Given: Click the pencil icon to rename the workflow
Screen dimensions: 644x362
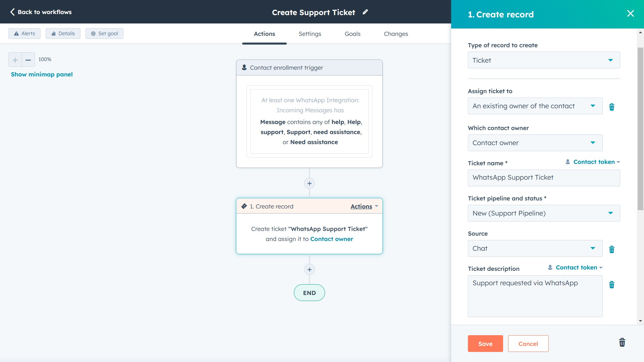Looking at the screenshot, I should (365, 12).
